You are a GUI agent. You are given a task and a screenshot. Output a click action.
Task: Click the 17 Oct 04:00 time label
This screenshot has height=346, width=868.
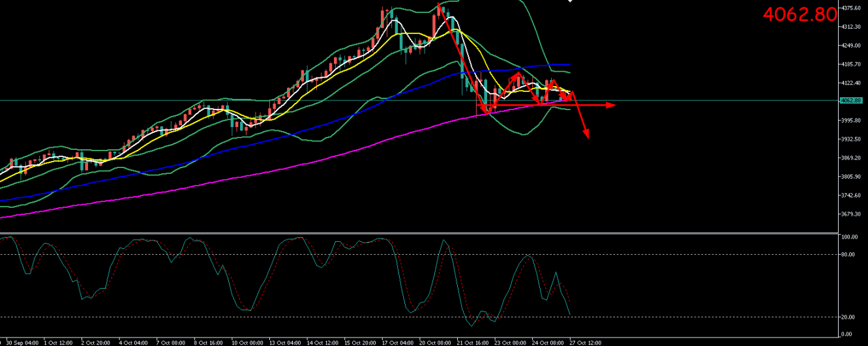(x=397, y=342)
